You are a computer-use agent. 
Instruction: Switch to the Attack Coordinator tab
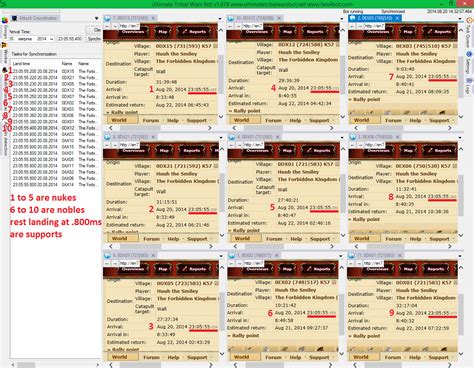[x=35, y=18]
